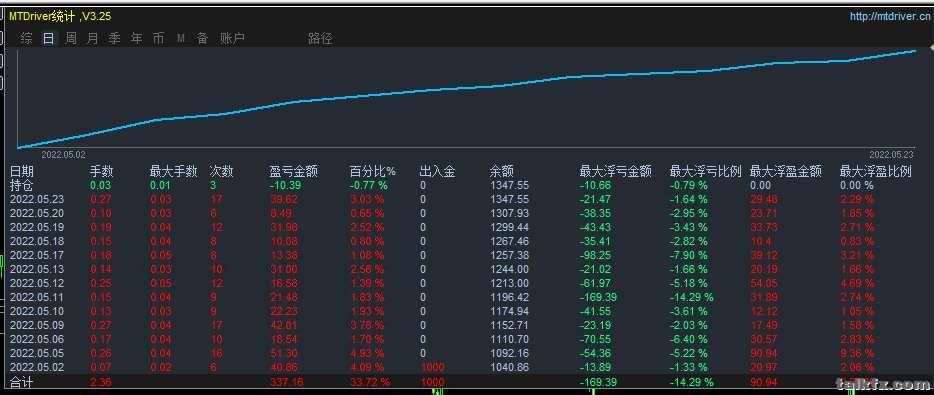The image size is (934, 395).
Task: Click the 337.16 total profit value
Action: click(x=287, y=382)
